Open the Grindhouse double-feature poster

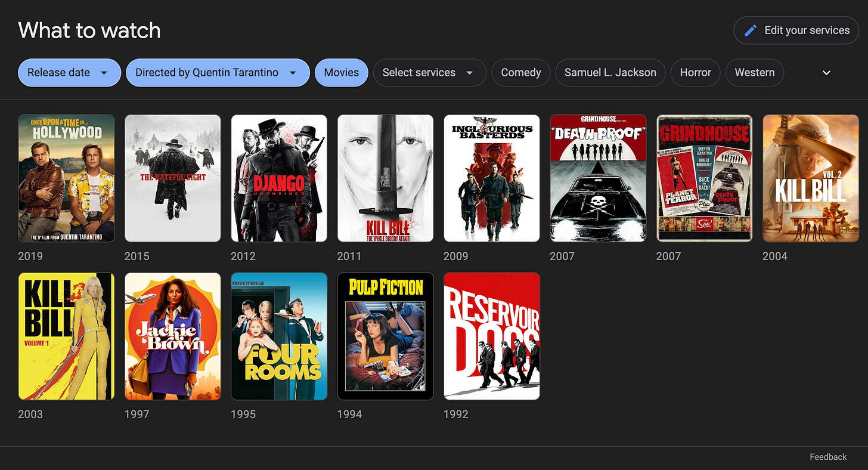[704, 178]
